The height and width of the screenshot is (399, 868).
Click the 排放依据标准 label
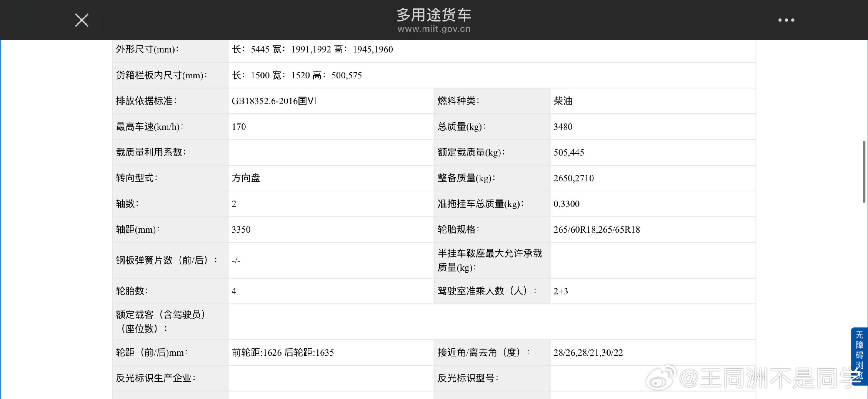(146, 101)
